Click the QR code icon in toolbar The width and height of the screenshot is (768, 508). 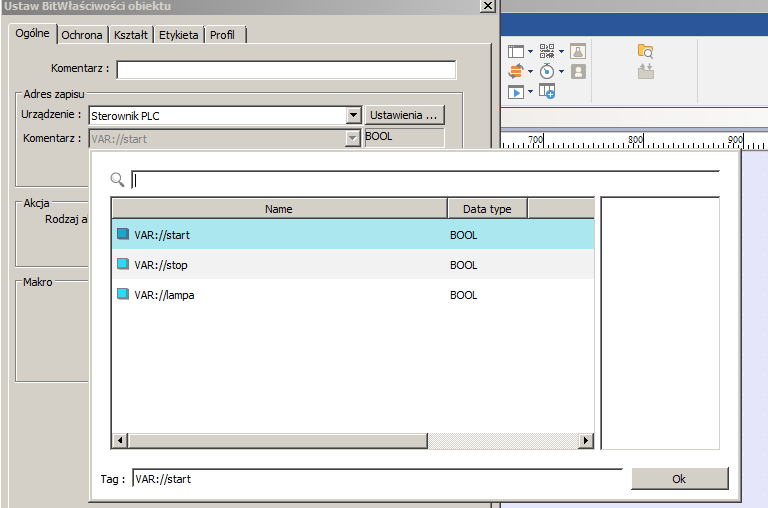(546, 51)
